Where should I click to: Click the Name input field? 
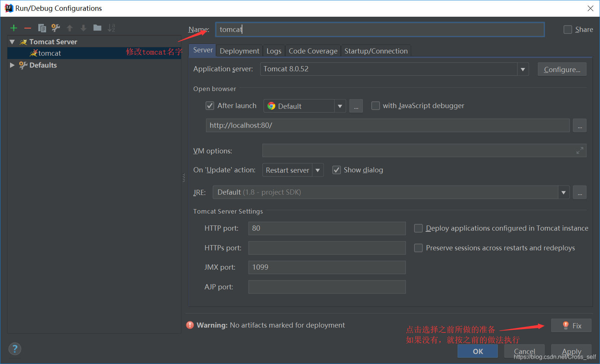click(380, 29)
